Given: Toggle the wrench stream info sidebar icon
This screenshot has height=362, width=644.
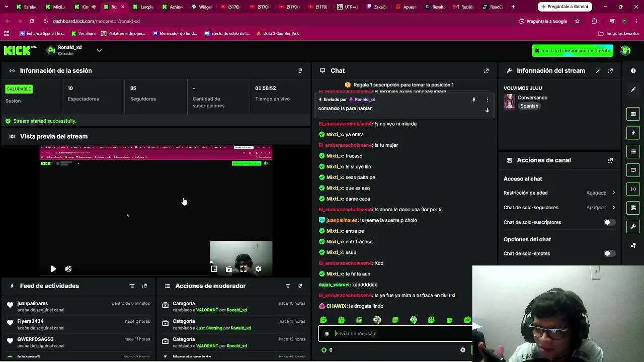Looking at the screenshot, I should tap(633, 226).
